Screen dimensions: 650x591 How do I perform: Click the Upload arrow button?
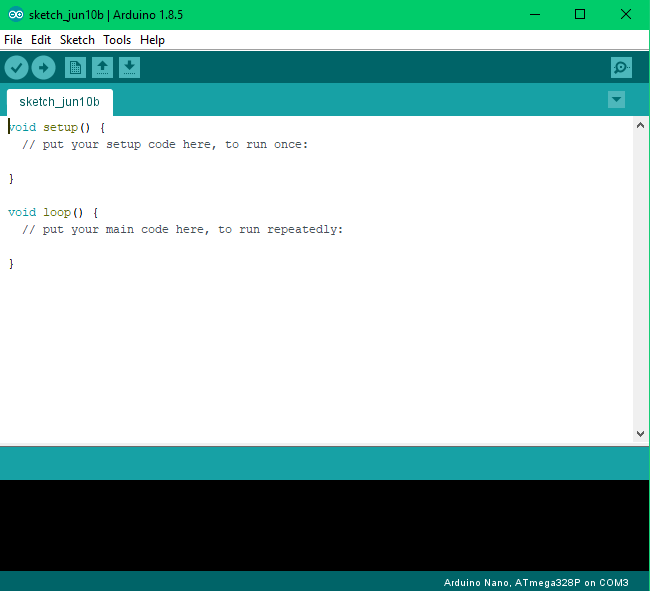point(44,68)
